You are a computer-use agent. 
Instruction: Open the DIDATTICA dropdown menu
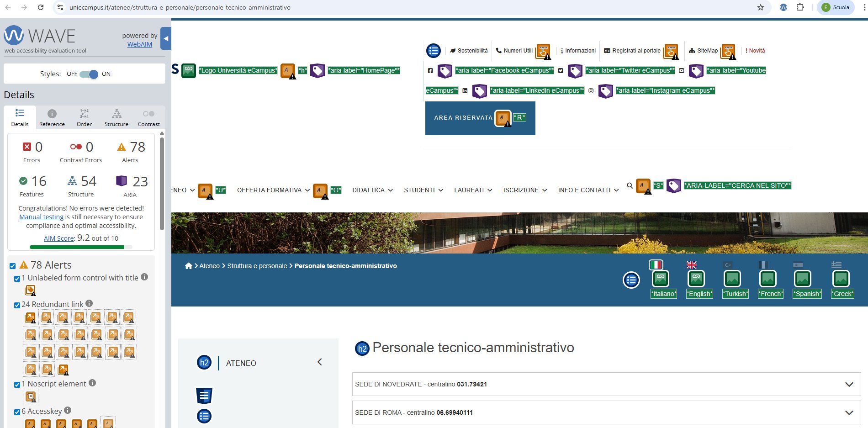(x=372, y=190)
